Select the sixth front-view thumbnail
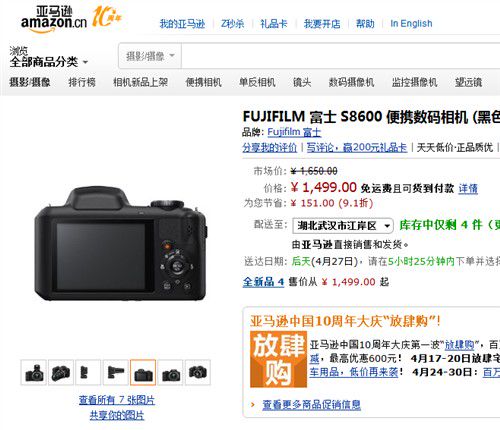The width and height of the screenshot is (500, 430). (170, 372)
